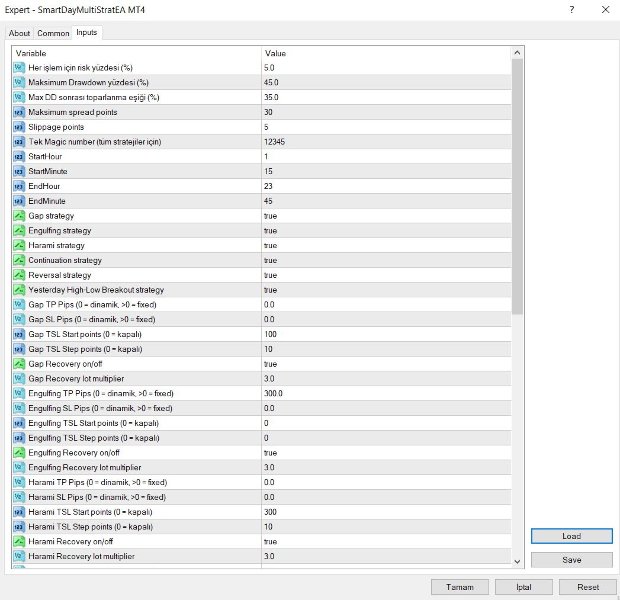This screenshot has height=600, width=620.
Task: Click the Load button
Action: [x=571, y=536]
